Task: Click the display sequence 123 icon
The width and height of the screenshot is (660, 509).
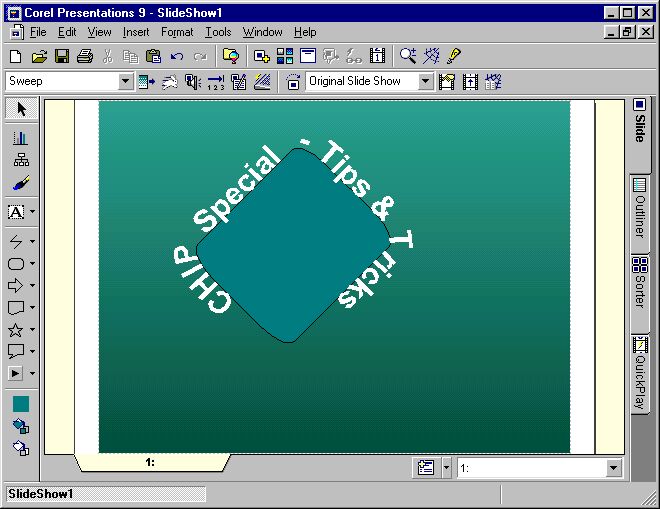Action: click(216, 82)
